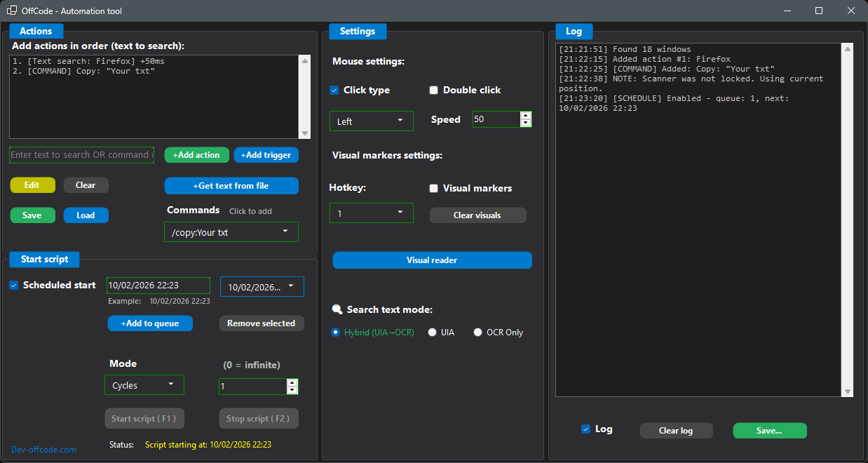Open the Dev-offcode.com link
This screenshot has height=463, width=868.
(43, 450)
